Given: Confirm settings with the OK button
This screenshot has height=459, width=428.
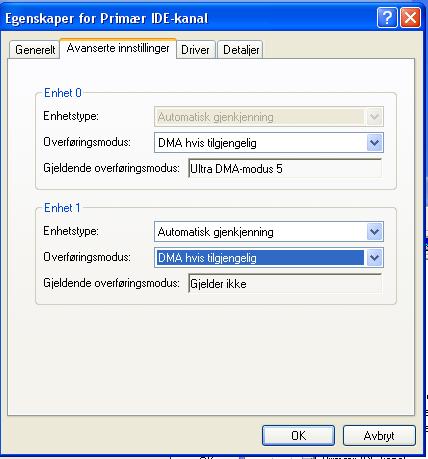Looking at the screenshot, I should pyautogui.click(x=298, y=435).
